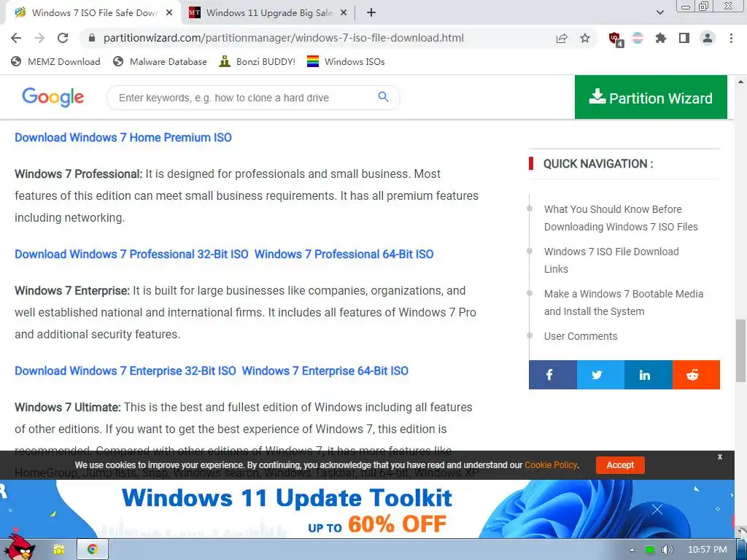Open Windows ISOs bookmark
Image resolution: width=747 pixels, height=560 pixels.
click(x=346, y=61)
